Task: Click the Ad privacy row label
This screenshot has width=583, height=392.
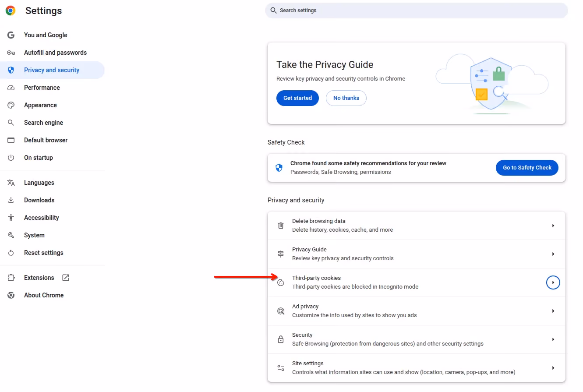Action: coord(305,307)
